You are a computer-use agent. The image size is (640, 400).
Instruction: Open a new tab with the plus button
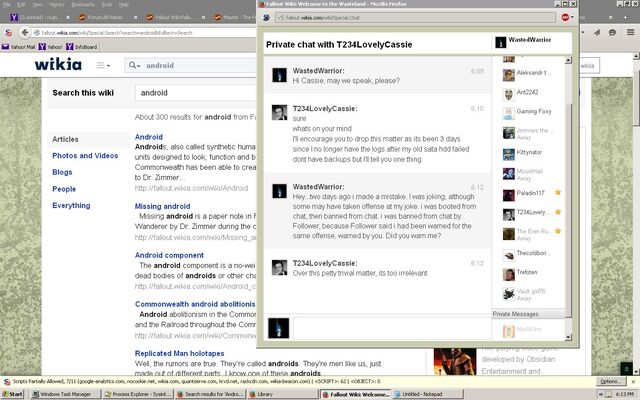(x=625, y=18)
